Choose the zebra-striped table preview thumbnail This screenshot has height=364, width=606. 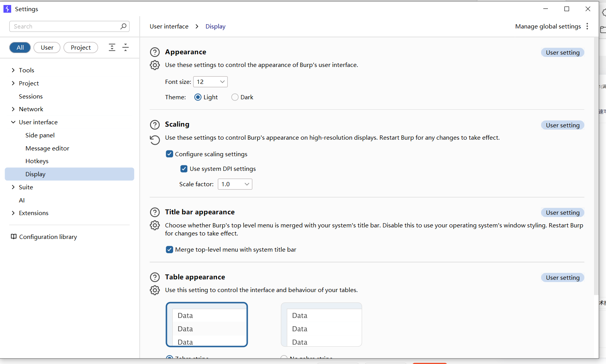click(x=207, y=324)
